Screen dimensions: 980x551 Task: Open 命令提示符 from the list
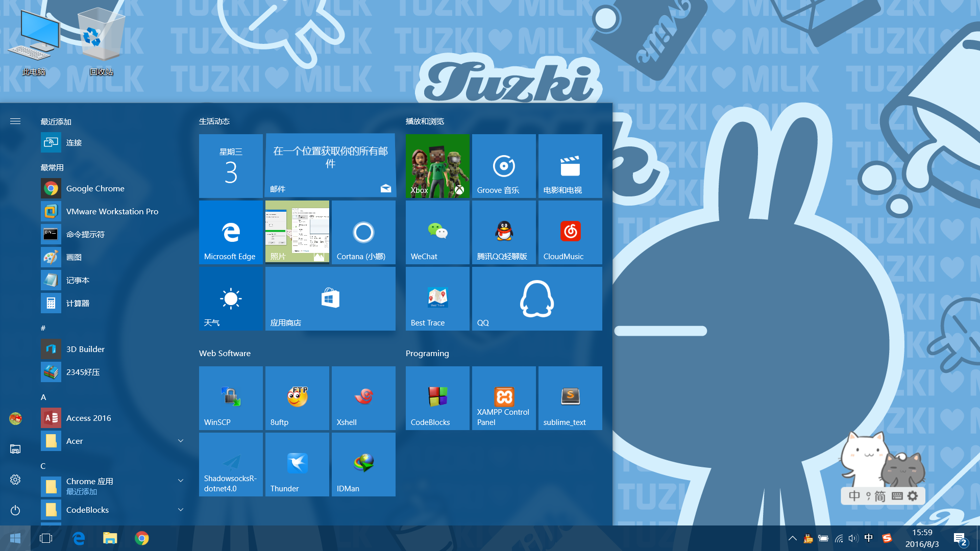pos(113,234)
